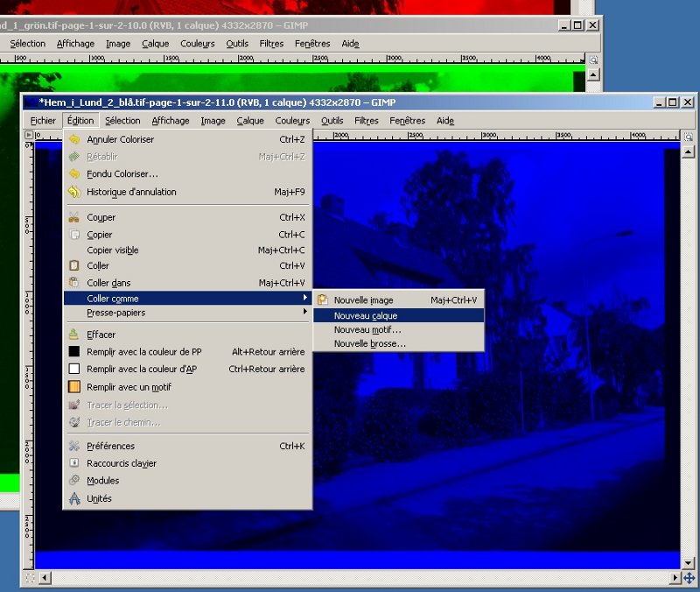The width and height of the screenshot is (700, 592).
Task: Fill with black foreground color swatch
Action: tap(74, 352)
